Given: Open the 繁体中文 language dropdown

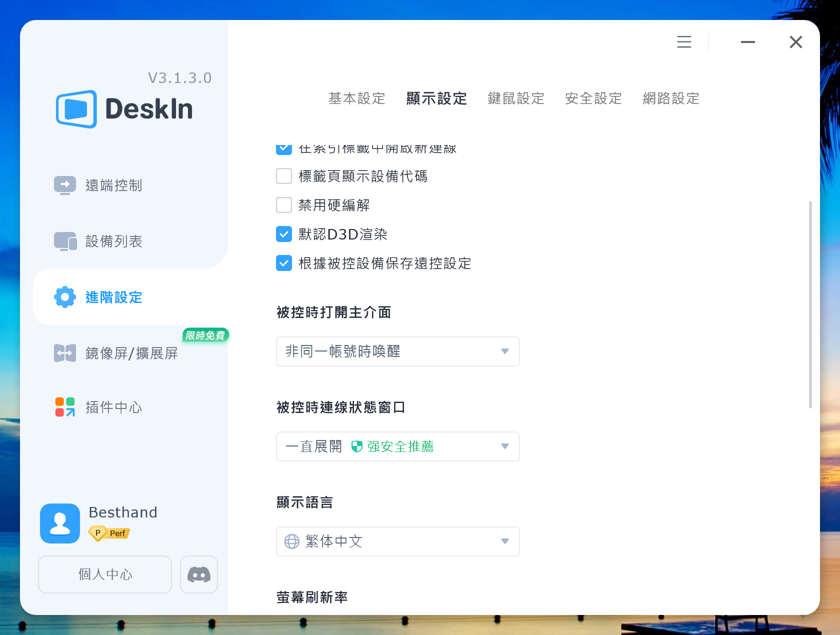Looking at the screenshot, I should coord(397,541).
